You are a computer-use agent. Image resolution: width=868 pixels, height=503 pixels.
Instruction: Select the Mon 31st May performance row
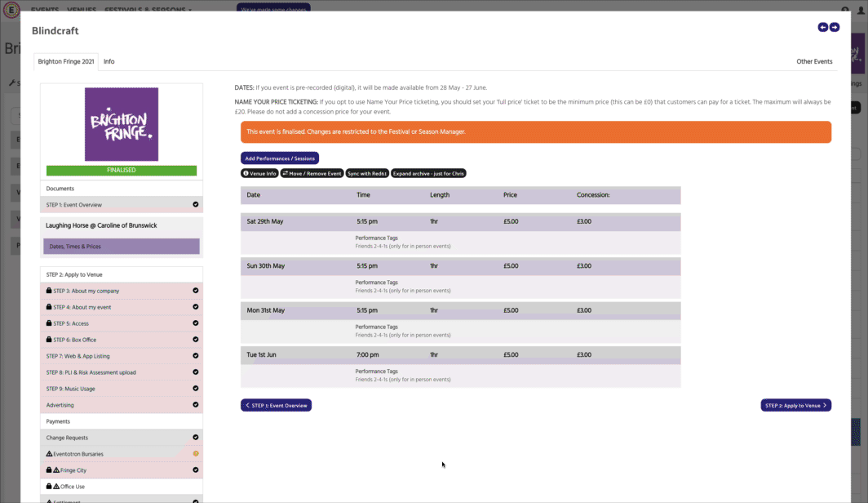click(461, 310)
